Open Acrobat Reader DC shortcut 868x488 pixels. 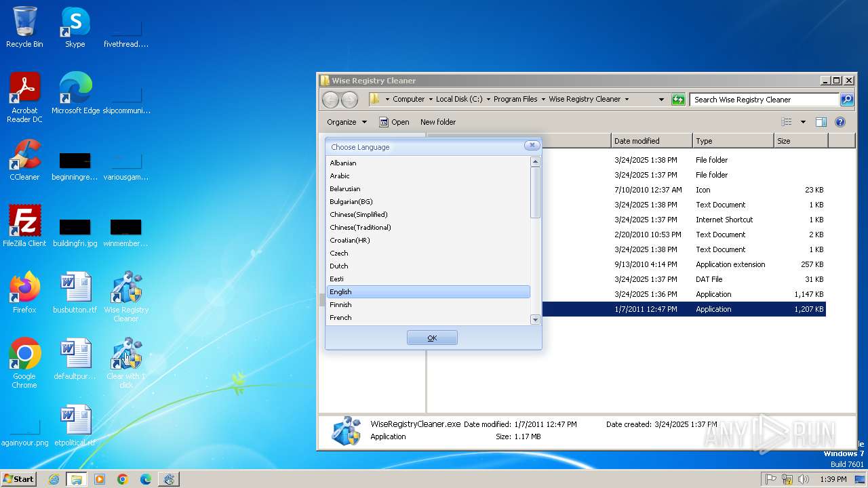coord(24,97)
